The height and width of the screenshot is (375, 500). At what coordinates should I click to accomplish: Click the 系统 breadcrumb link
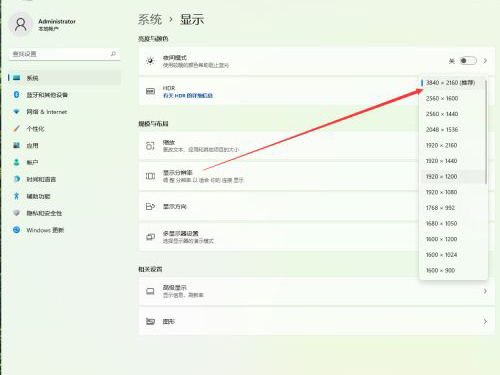coord(150,19)
